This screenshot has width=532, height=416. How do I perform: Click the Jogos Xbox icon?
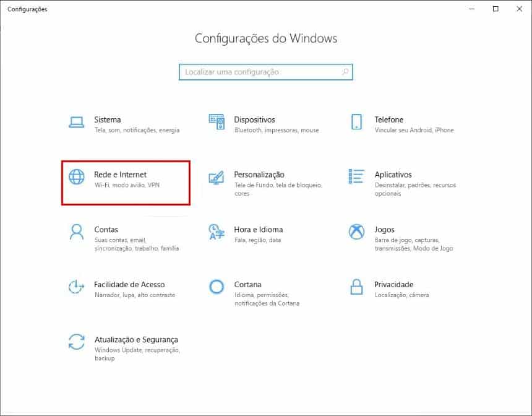pyautogui.click(x=356, y=232)
